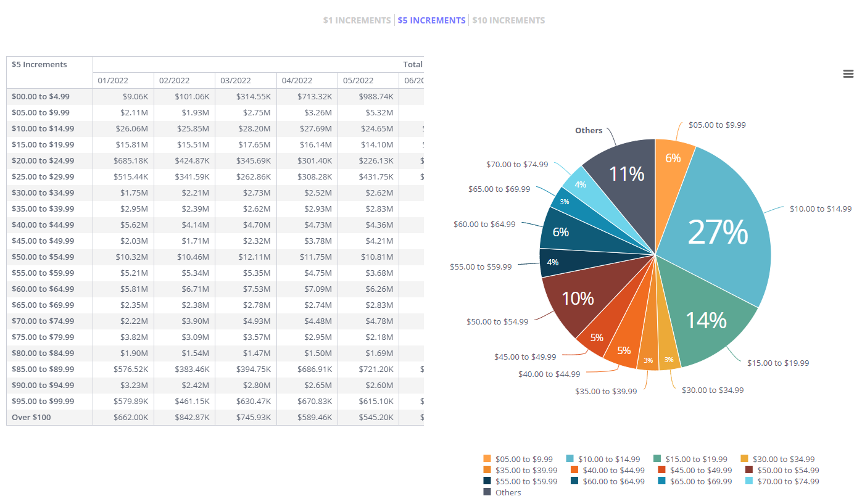Hide $15.00 to $19.99 series in legend
This screenshot has height=504, width=862.
tap(695, 459)
